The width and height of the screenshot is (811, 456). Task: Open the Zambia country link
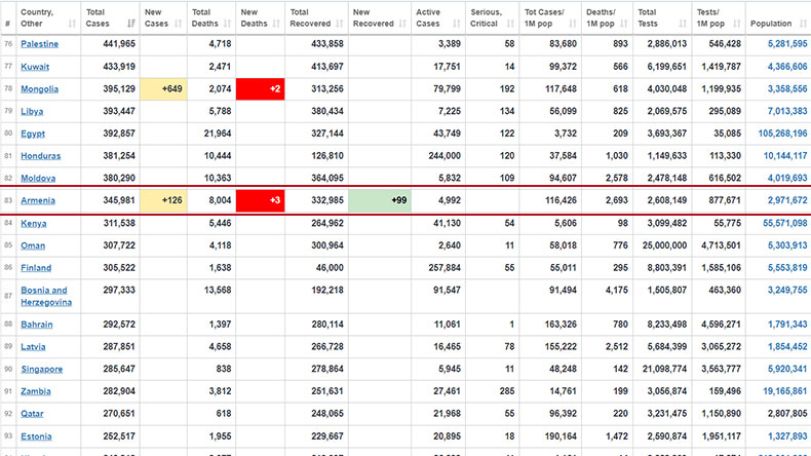(x=36, y=391)
